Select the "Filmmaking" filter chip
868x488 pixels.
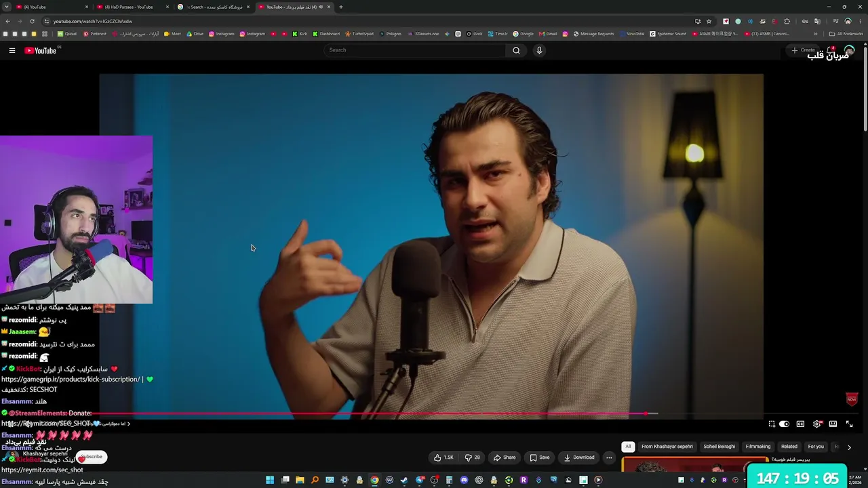pos(758,447)
